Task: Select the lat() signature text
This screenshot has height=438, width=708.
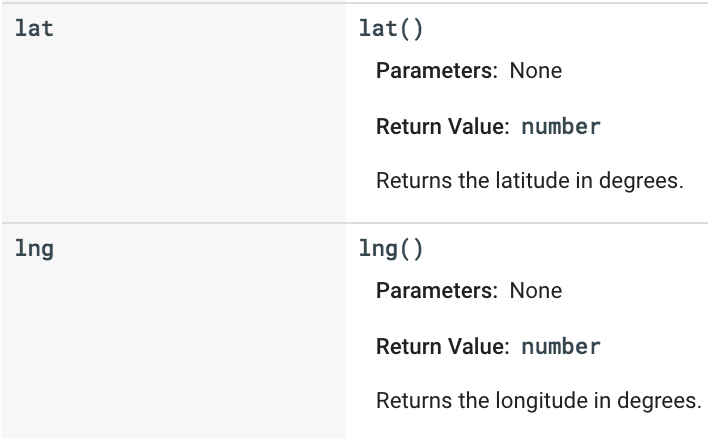Action: point(391,29)
